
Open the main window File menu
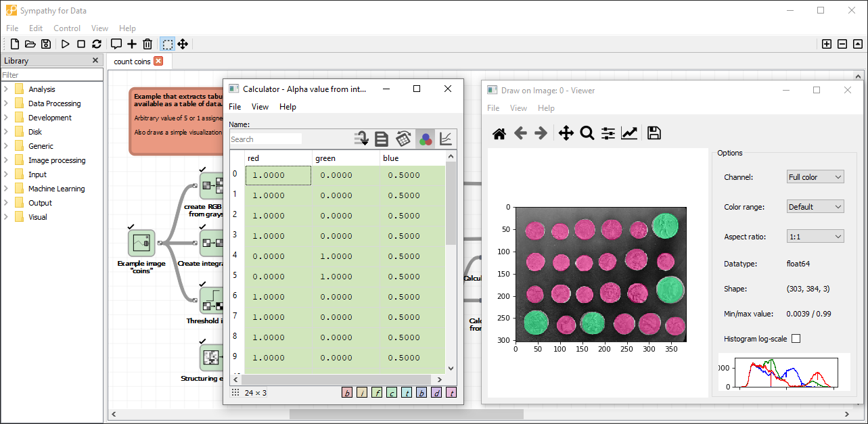coord(12,28)
